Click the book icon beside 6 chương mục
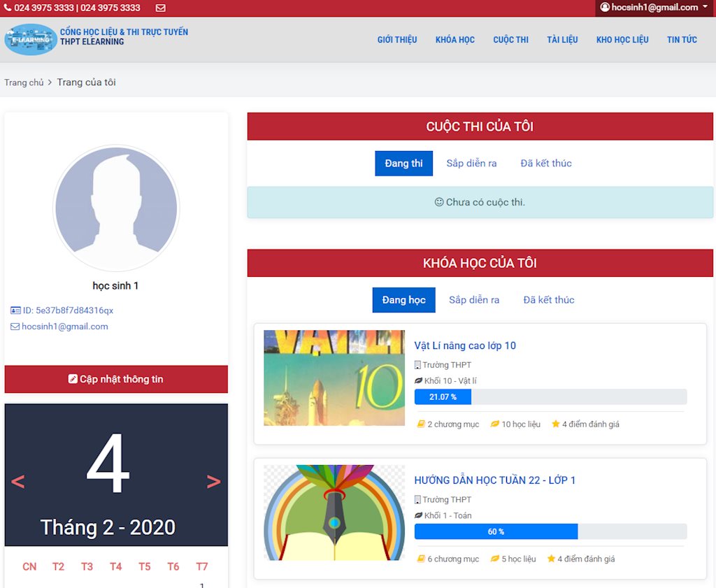 tap(421, 559)
